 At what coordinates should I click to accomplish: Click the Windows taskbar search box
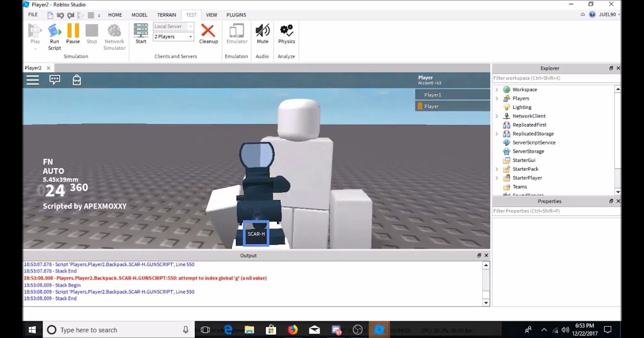pyautogui.click(x=118, y=330)
